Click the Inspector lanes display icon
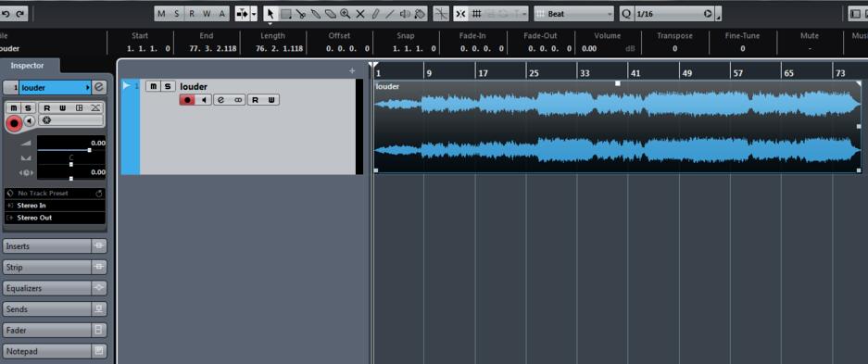The image size is (868, 364). [79, 107]
